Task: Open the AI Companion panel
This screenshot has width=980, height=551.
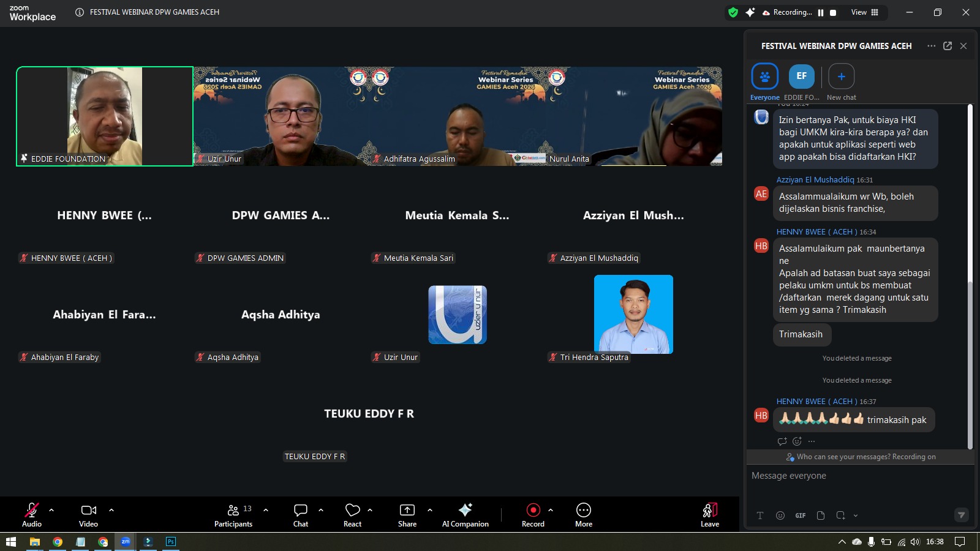Action: pyautogui.click(x=465, y=514)
